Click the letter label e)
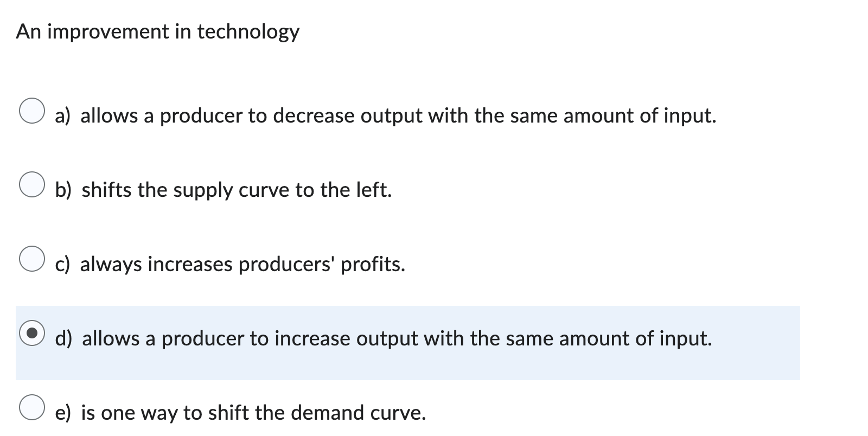The width and height of the screenshot is (868, 436). (63, 413)
